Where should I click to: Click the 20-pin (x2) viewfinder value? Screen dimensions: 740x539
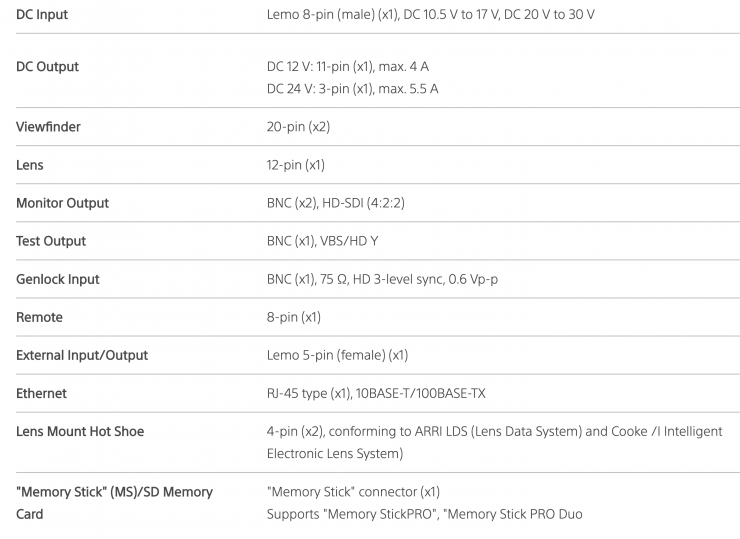pos(298,127)
